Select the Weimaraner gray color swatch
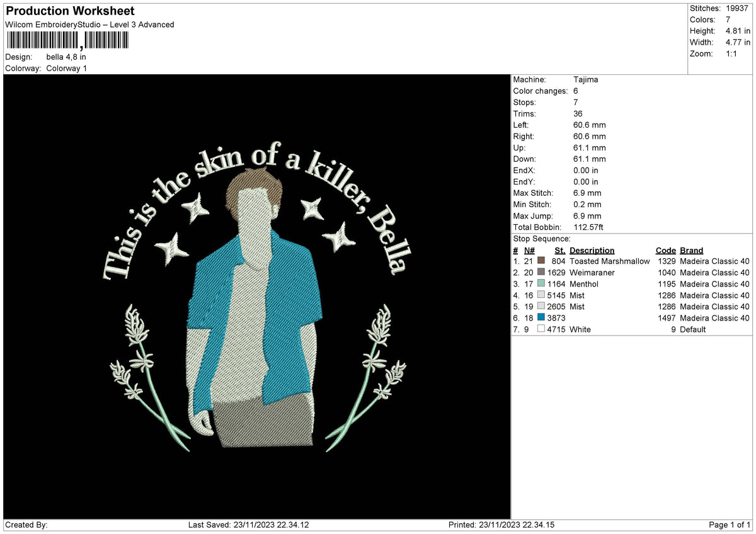 pos(541,273)
